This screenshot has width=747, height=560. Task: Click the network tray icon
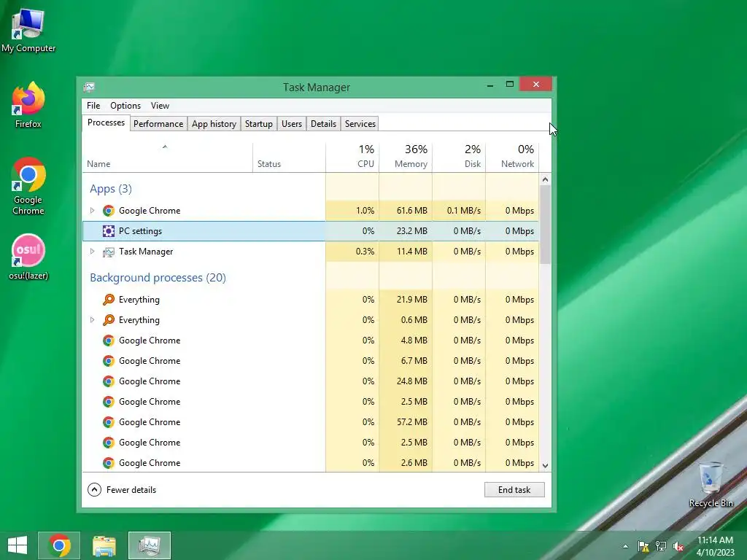click(661, 546)
